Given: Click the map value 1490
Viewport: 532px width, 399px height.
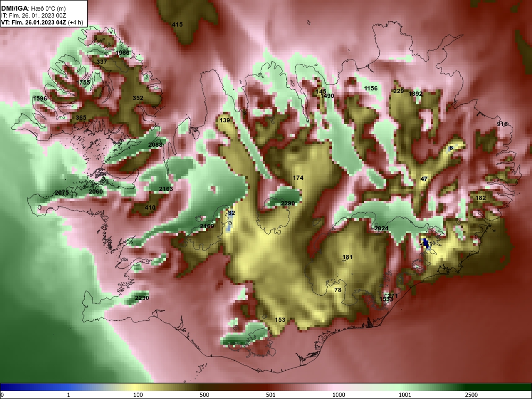Looking at the screenshot, I should [x=327, y=96].
